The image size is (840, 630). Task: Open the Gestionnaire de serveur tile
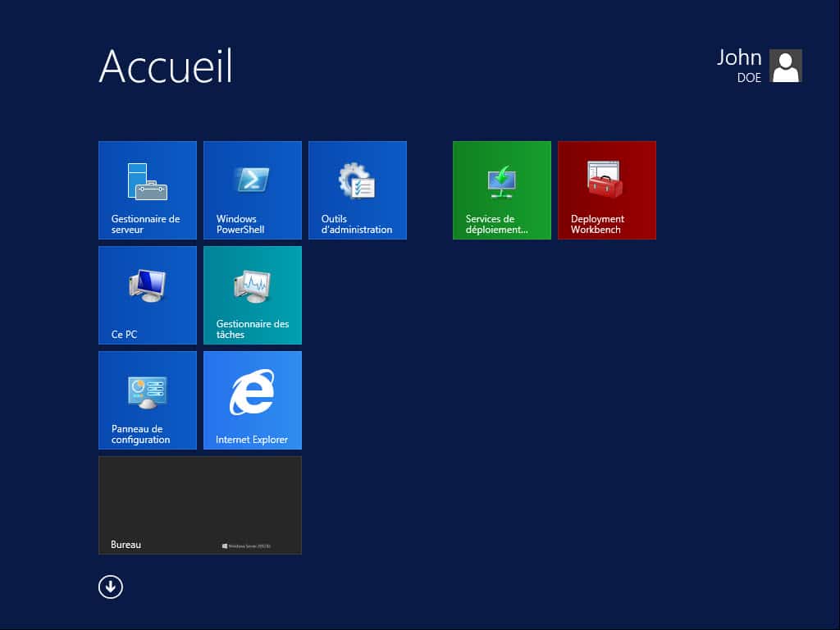tap(148, 190)
